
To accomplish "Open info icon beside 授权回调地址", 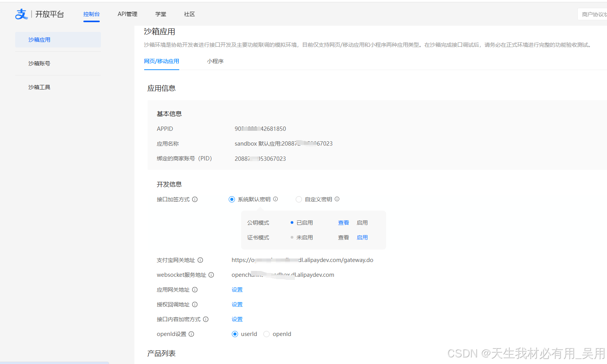I will (195, 304).
